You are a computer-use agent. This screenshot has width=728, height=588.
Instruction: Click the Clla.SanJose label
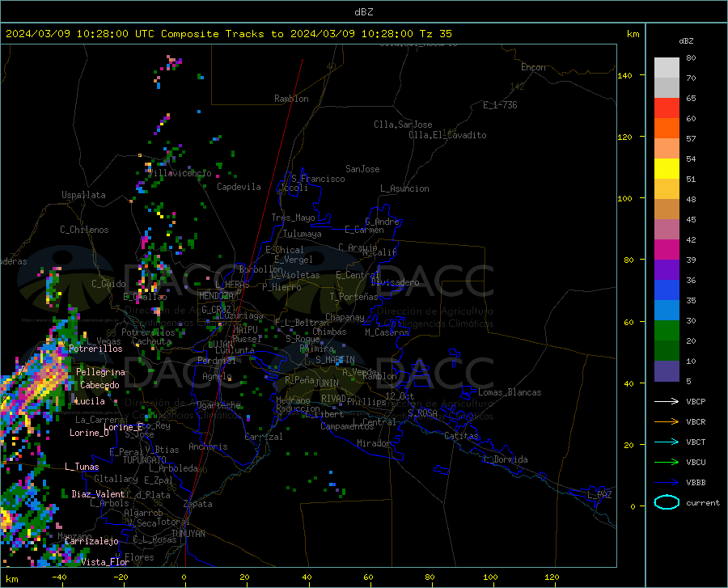[403, 125]
